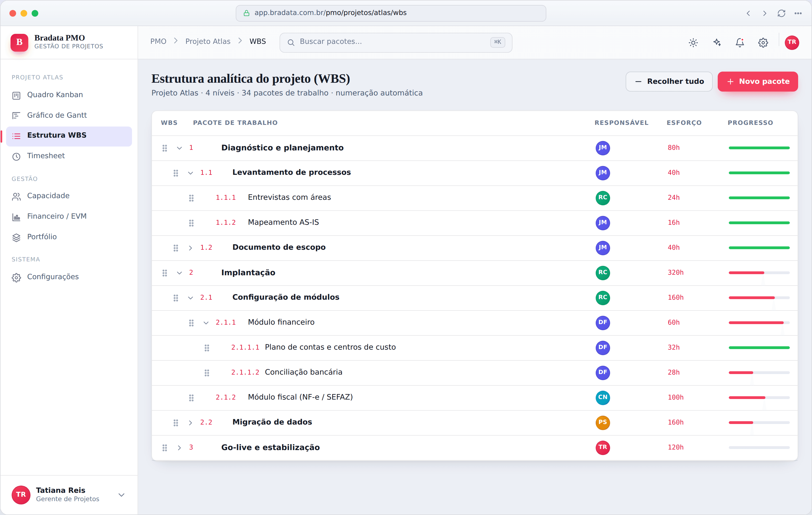The width and height of the screenshot is (812, 515).
Task: Navigate to Capacidade
Action: pos(69,196)
